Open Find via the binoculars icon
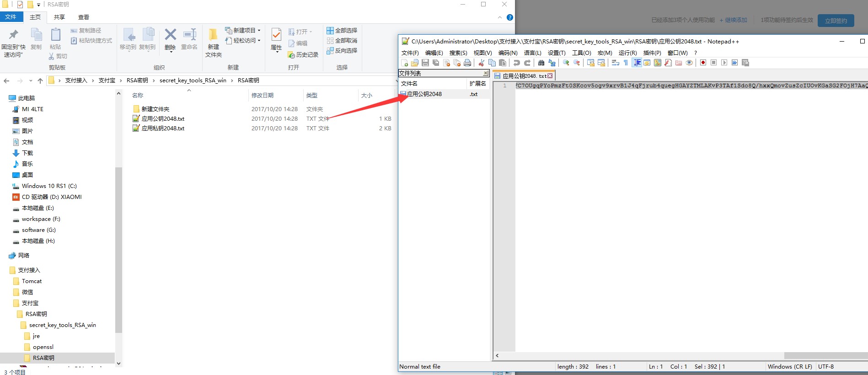Screen dimensions: 868x375 [541, 63]
